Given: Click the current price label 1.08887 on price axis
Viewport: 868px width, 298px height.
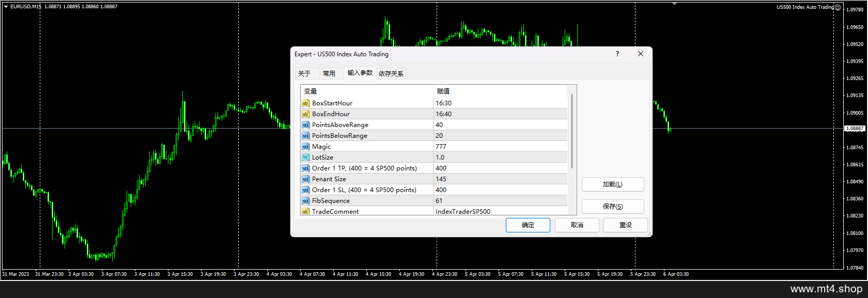Looking at the screenshot, I should 855,129.
